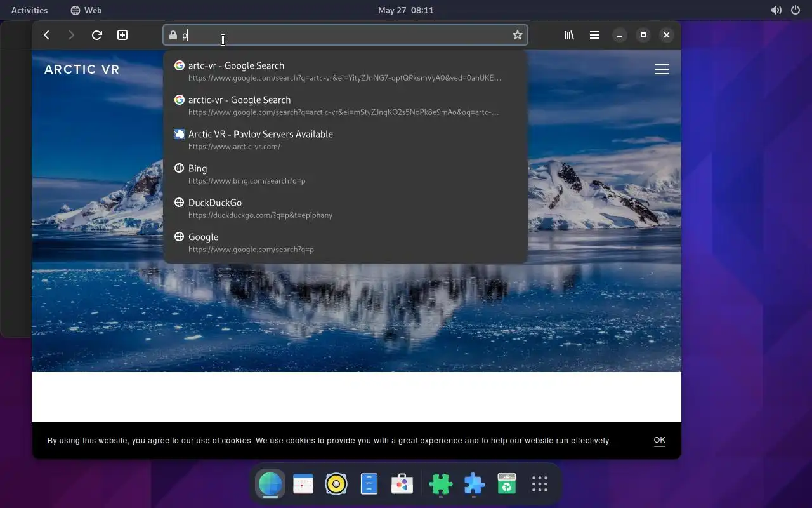Open a new tab
This screenshot has height=508, width=812.
[x=122, y=36]
